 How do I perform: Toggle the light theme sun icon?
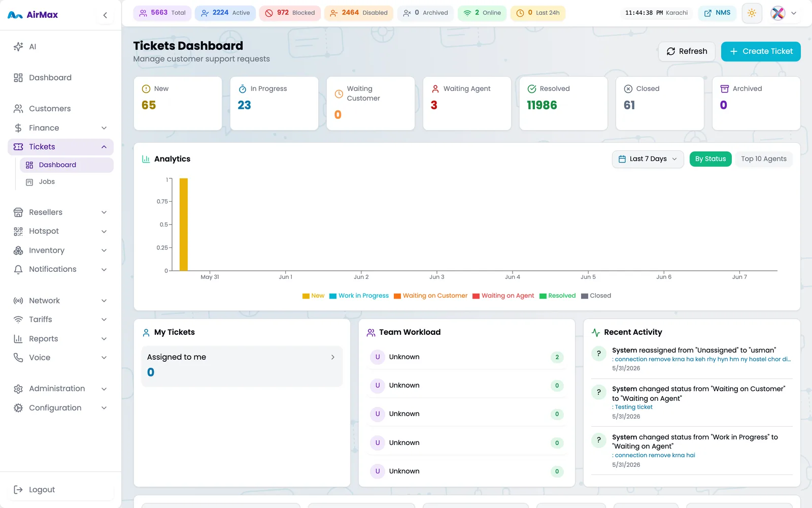point(752,13)
